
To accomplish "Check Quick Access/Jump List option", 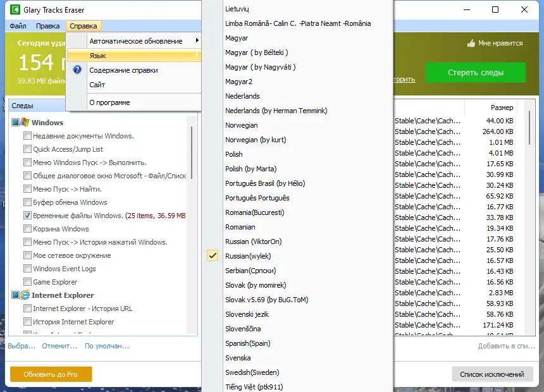I will pos(27,149).
